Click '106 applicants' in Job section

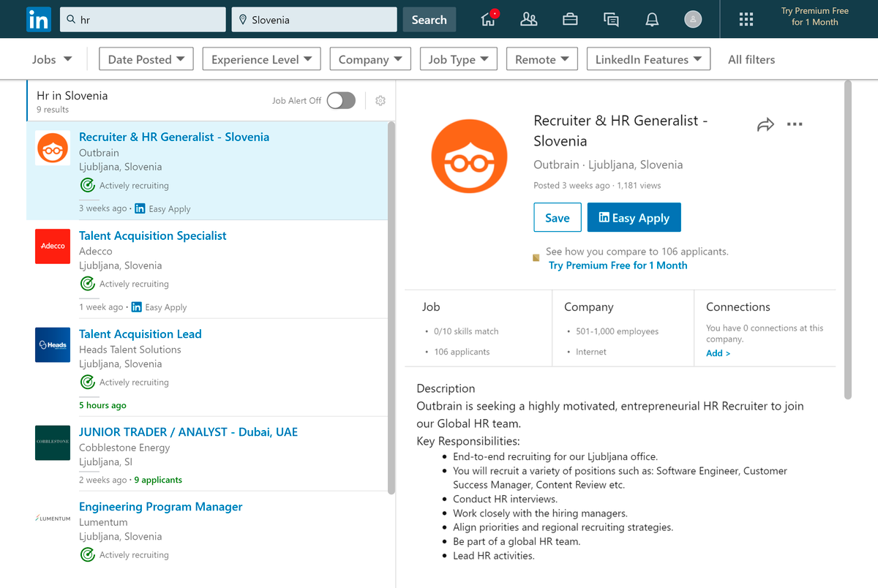[462, 352]
